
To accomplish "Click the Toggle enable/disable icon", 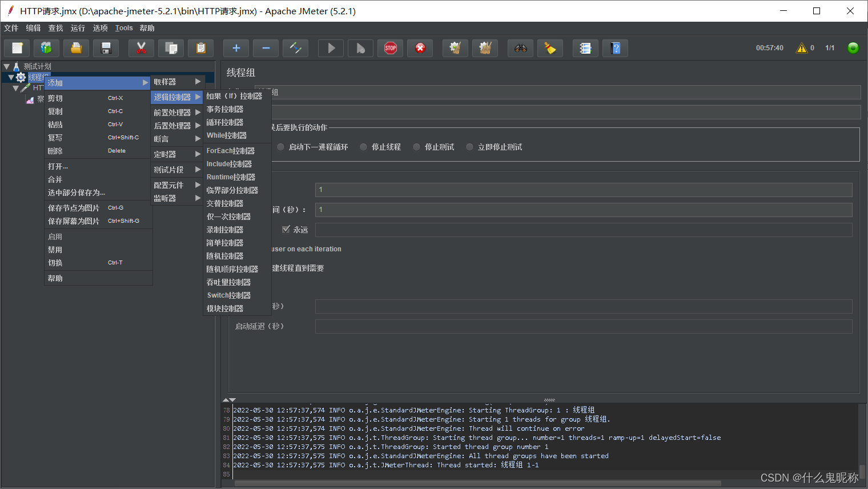I will point(296,48).
